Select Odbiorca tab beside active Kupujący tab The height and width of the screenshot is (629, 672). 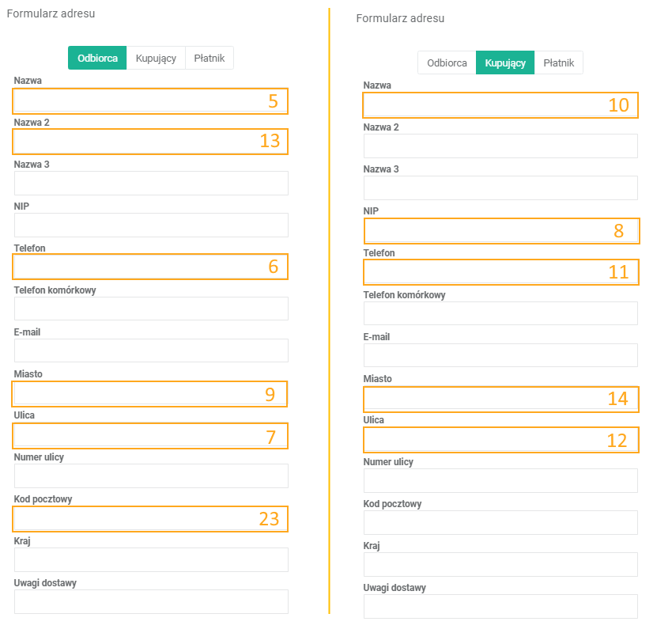[447, 63]
